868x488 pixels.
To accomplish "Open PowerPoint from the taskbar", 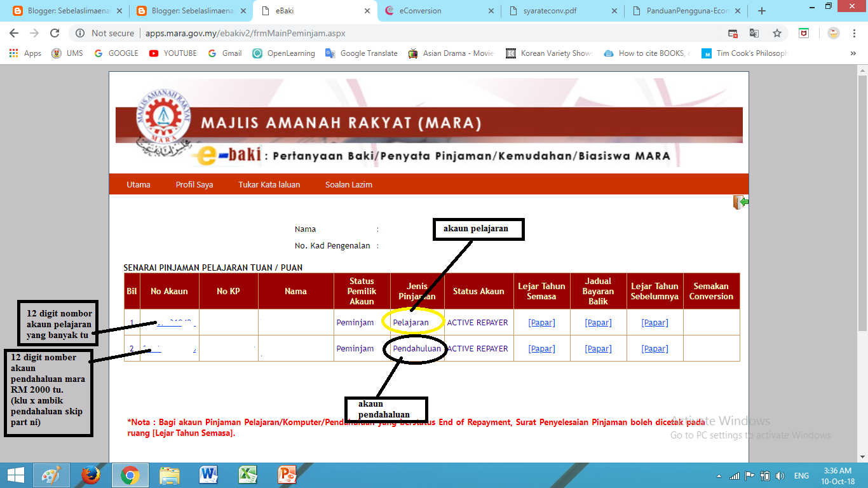I will [x=287, y=475].
